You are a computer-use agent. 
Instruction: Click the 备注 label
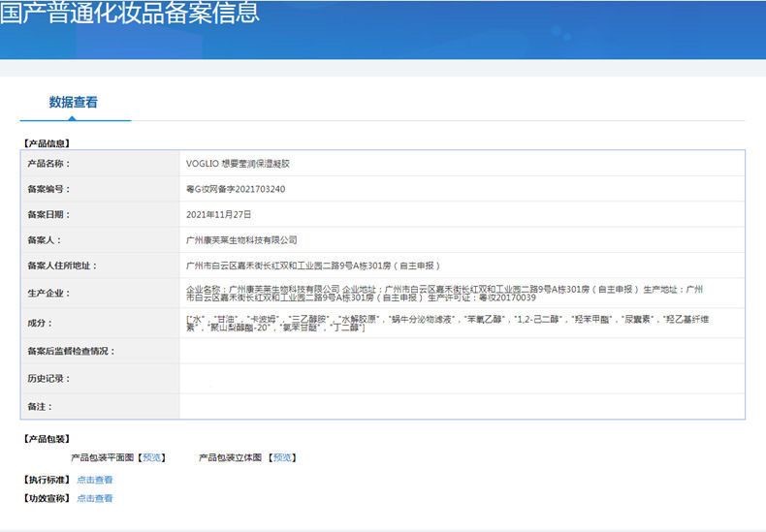coord(40,407)
